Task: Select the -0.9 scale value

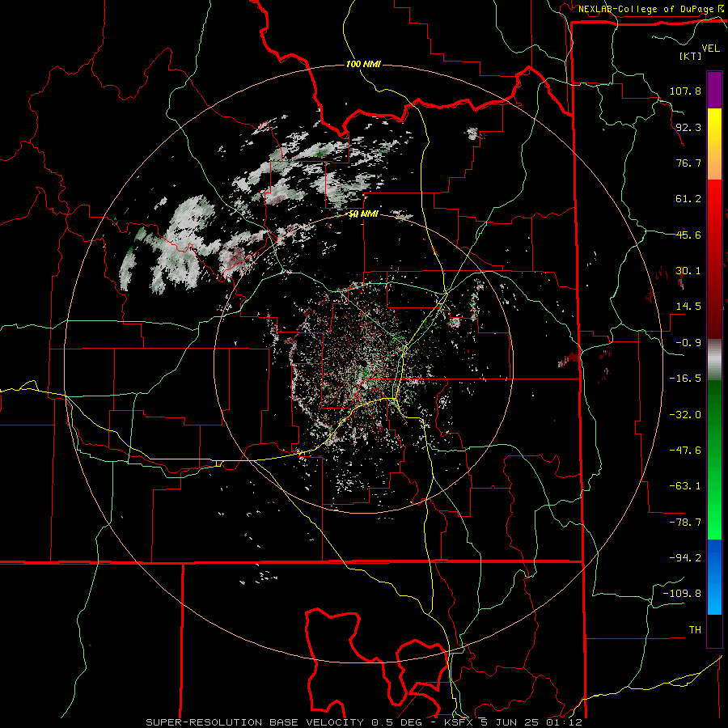Action: click(685, 343)
